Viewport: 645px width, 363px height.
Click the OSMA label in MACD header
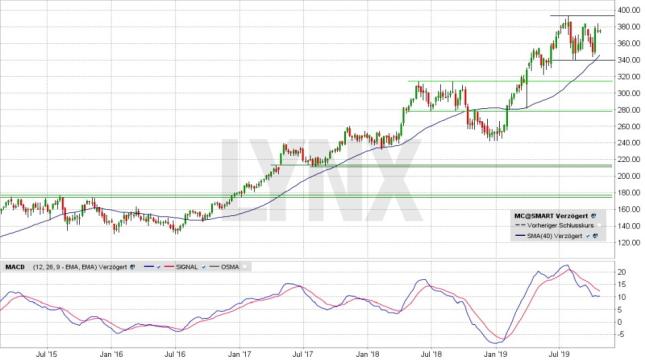pyautogui.click(x=230, y=267)
